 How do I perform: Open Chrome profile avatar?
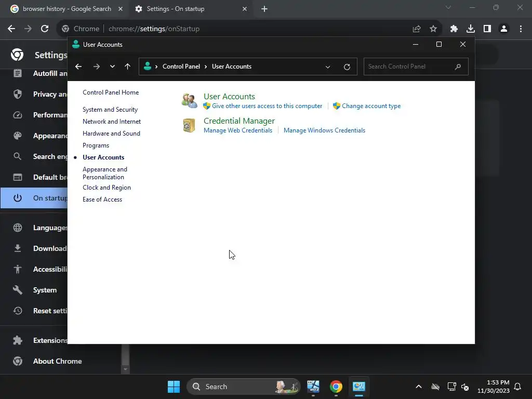(504, 29)
